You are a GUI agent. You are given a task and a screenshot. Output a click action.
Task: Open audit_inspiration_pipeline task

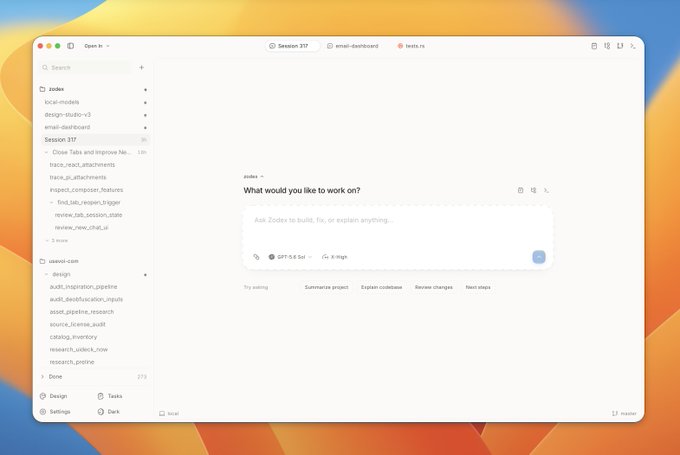coord(83,287)
